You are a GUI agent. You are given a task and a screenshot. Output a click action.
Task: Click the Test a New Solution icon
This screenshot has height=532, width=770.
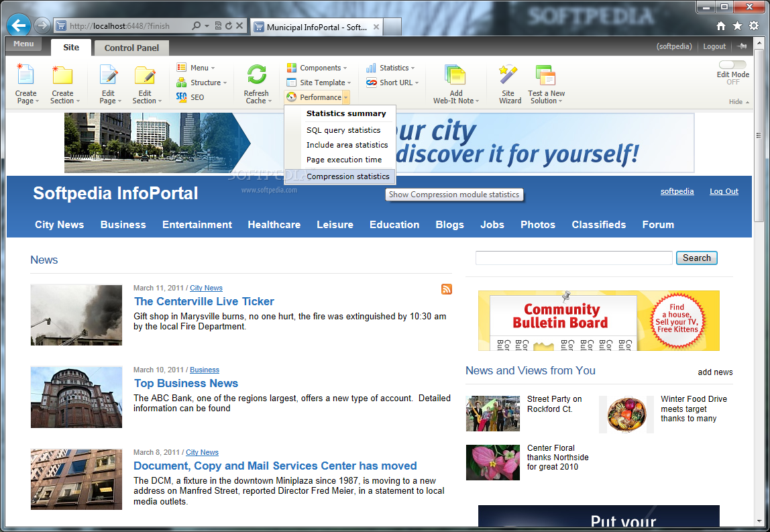pyautogui.click(x=545, y=75)
